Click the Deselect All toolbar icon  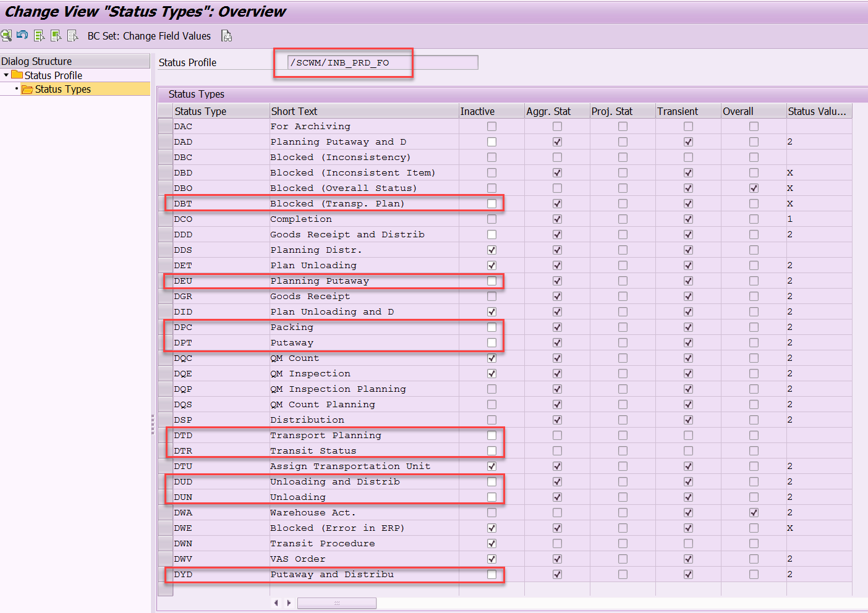[73, 36]
